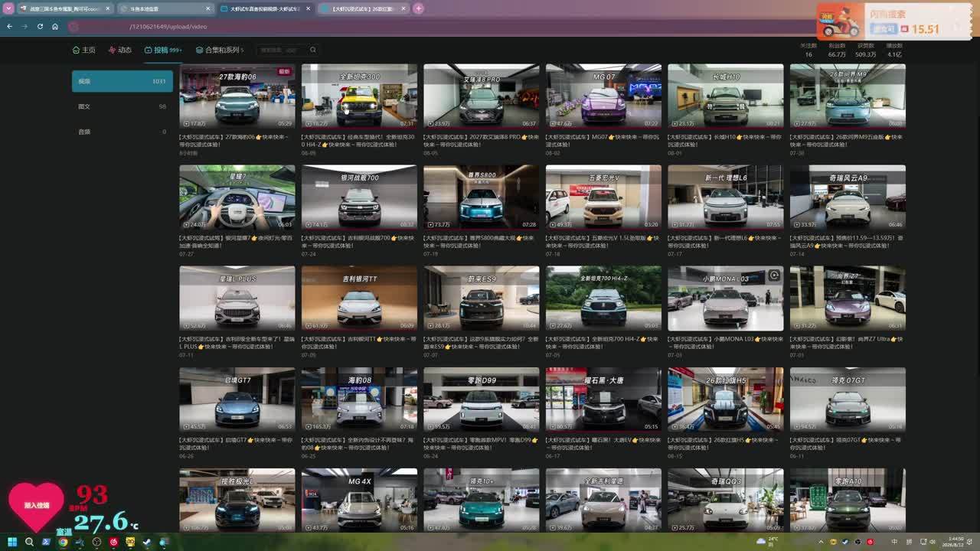The height and width of the screenshot is (551, 980).
Task: Open the 艾瑞泽8 PRO video thumbnail
Action: coord(481,96)
